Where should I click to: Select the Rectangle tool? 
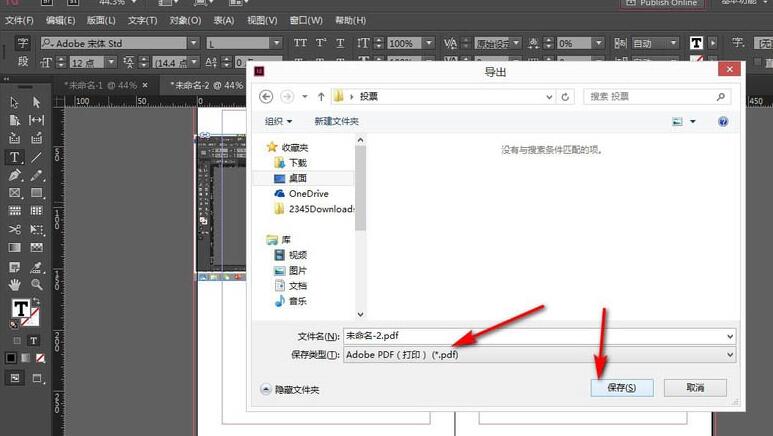pos(36,193)
